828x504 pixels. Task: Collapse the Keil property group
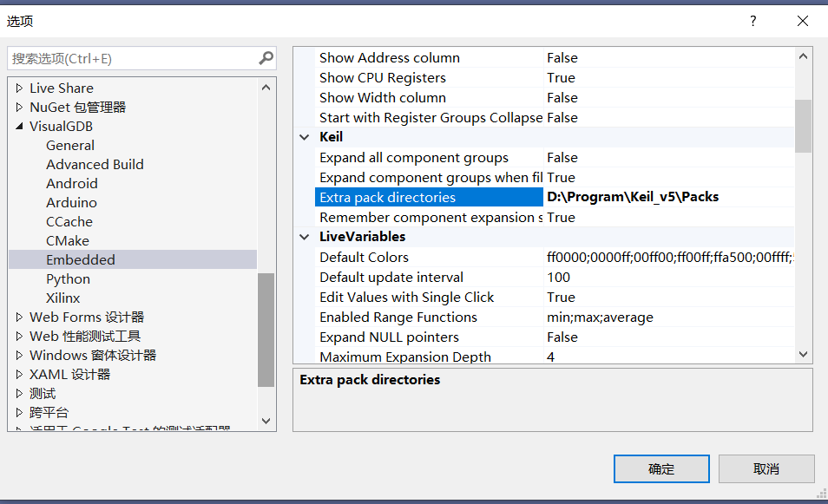[305, 137]
